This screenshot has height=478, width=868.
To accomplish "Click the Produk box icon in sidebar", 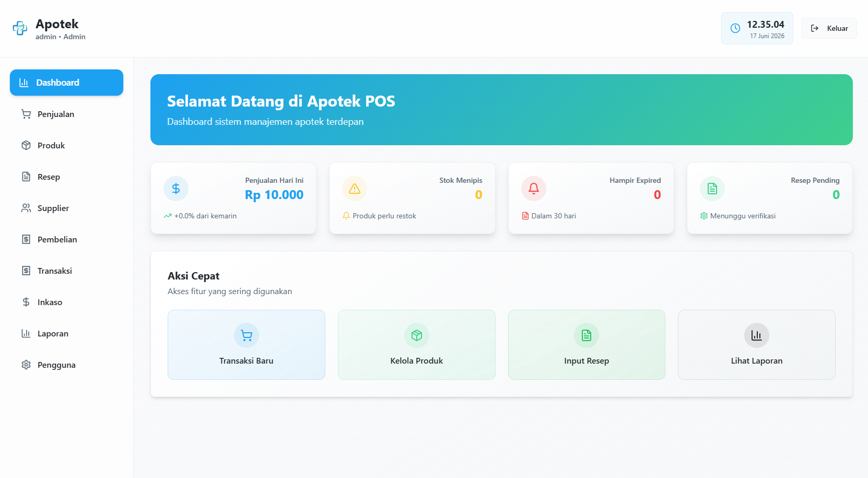I will coord(26,145).
